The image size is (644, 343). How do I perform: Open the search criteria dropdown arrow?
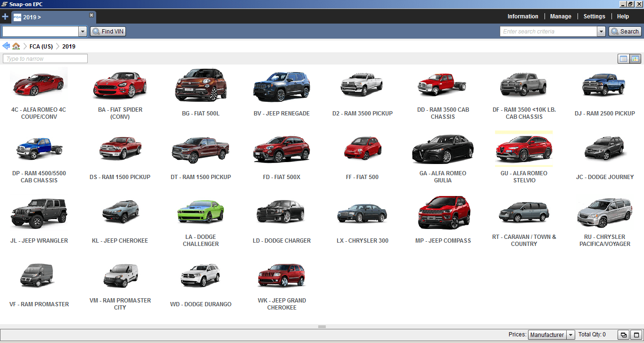tap(602, 31)
